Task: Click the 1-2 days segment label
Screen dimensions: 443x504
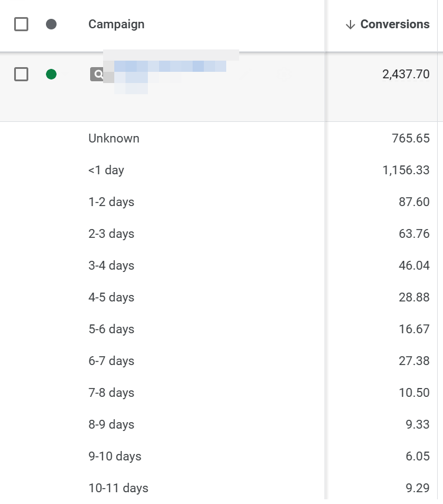Action: click(x=111, y=202)
